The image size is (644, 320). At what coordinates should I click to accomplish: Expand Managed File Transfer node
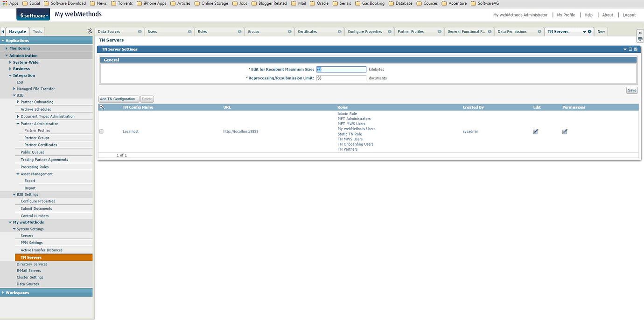pyautogui.click(x=14, y=89)
